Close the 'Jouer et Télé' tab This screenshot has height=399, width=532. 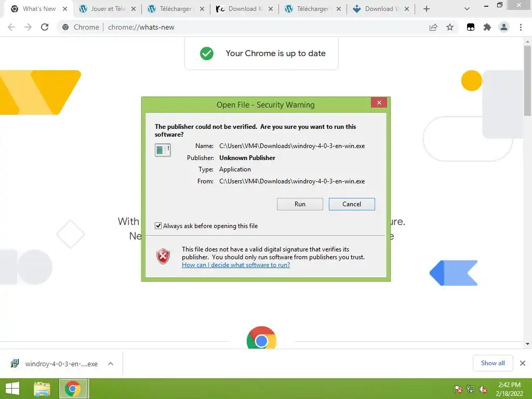tap(134, 9)
